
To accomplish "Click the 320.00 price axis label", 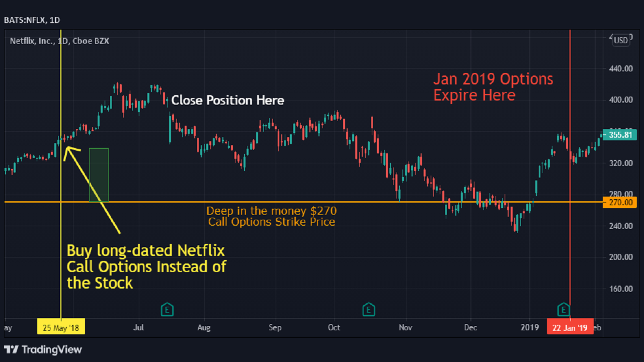I will pos(620,163).
